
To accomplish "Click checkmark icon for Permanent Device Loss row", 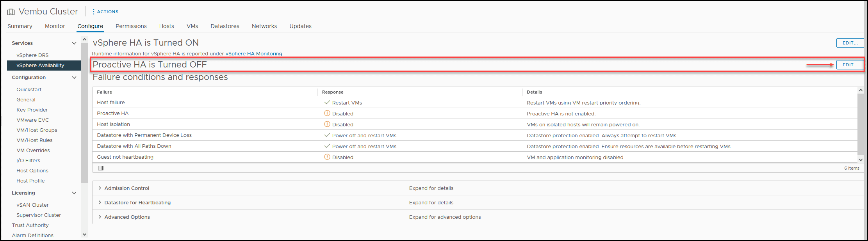I will click(x=327, y=135).
